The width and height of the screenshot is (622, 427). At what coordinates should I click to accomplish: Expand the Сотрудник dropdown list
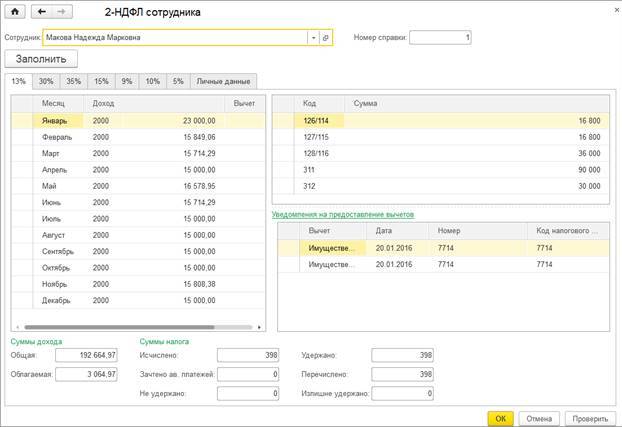(312, 38)
